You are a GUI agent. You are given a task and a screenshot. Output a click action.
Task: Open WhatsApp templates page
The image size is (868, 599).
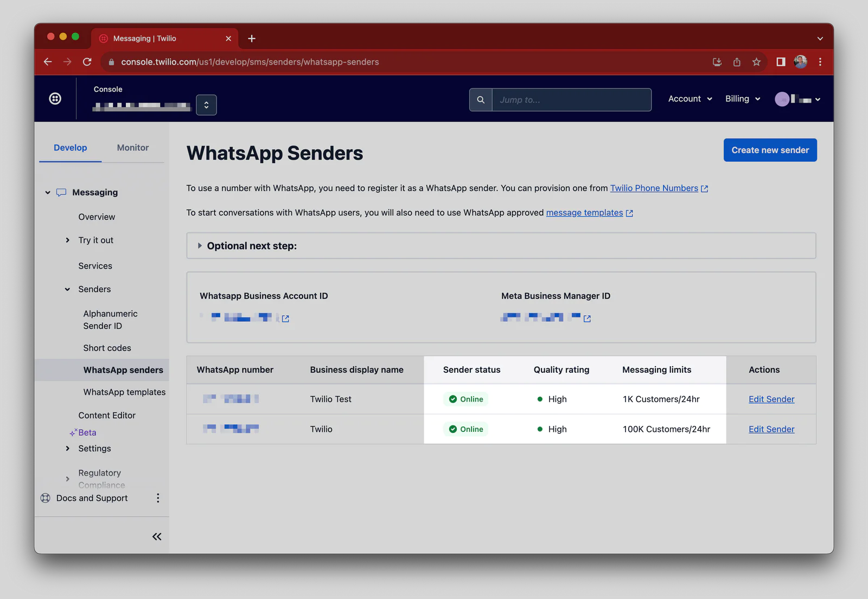124,392
